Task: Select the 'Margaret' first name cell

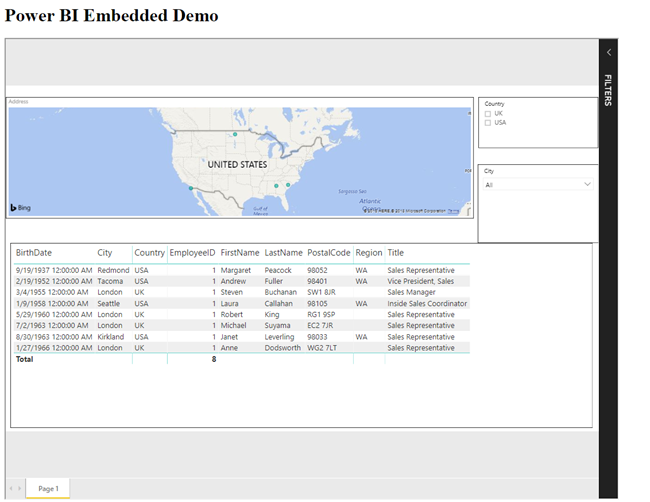Action: 235,270
